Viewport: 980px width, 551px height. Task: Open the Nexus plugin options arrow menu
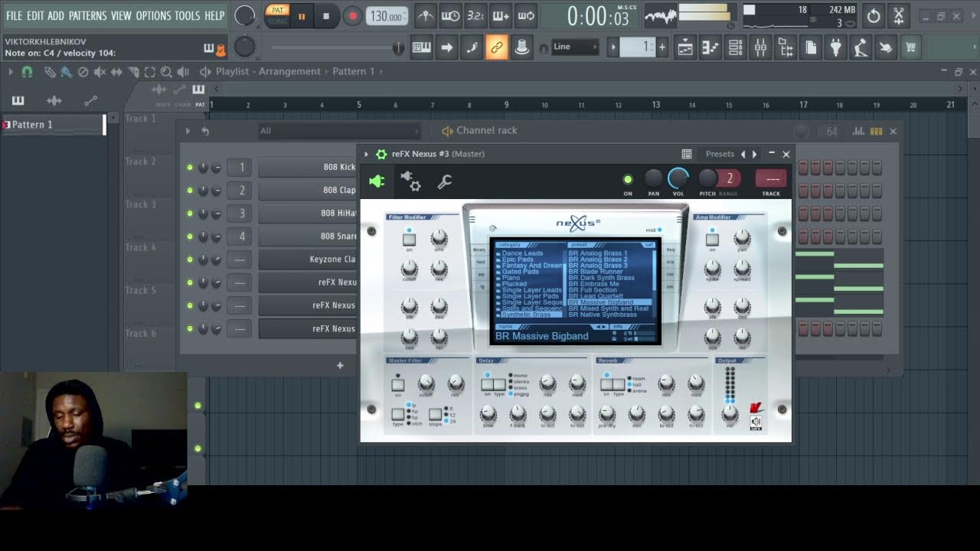pyautogui.click(x=367, y=154)
